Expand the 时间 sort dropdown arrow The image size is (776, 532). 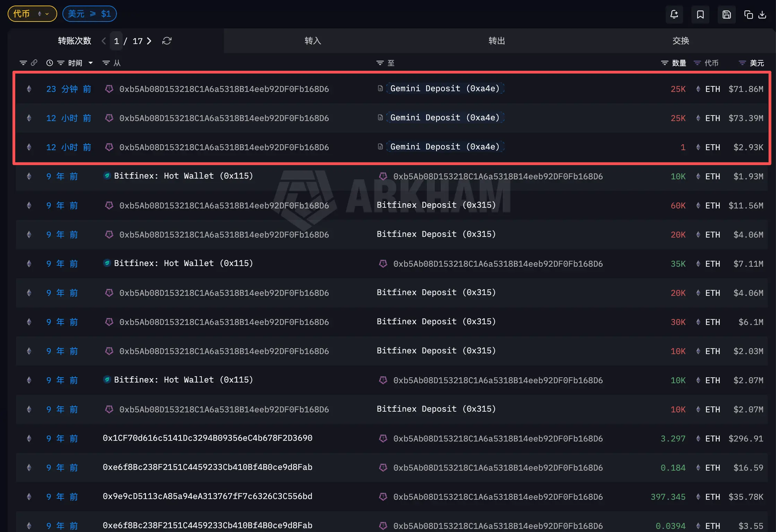[x=90, y=63]
